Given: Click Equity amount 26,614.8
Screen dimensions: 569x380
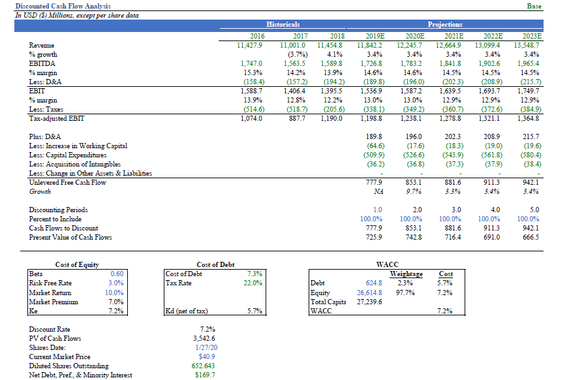Looking at the screenshot, I should click(x=369, y=293).
